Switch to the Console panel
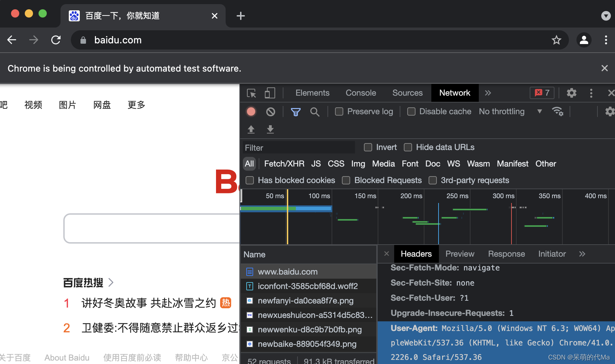The height and width of the screenshot is (364, 615). (x=361, y=93)
